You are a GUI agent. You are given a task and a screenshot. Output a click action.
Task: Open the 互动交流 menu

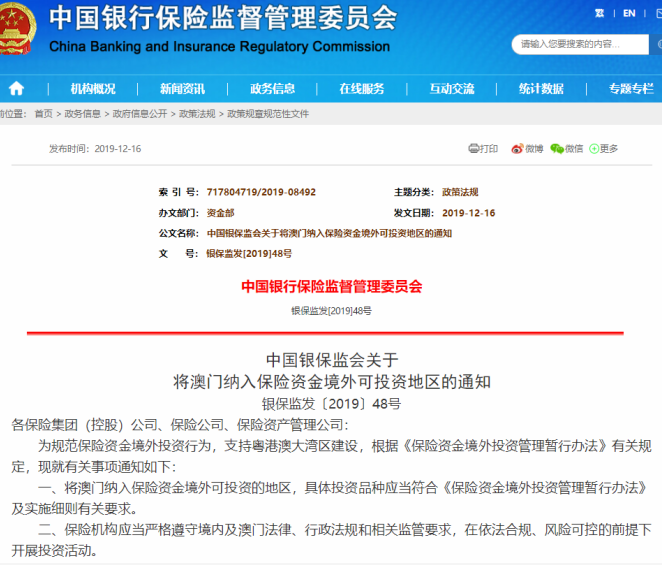(451, 89)
